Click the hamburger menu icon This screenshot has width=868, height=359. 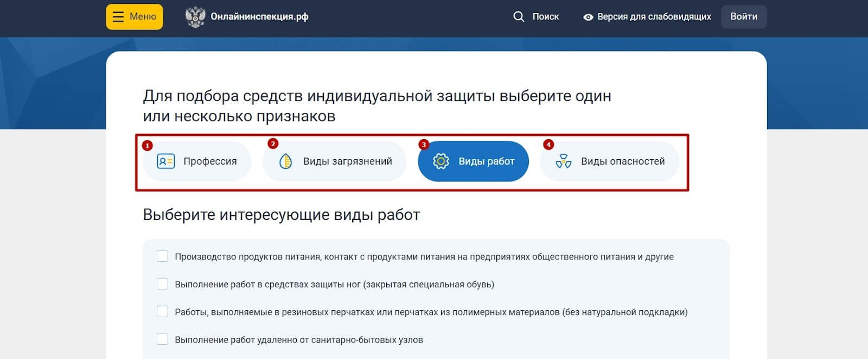[x=118, y=17]
